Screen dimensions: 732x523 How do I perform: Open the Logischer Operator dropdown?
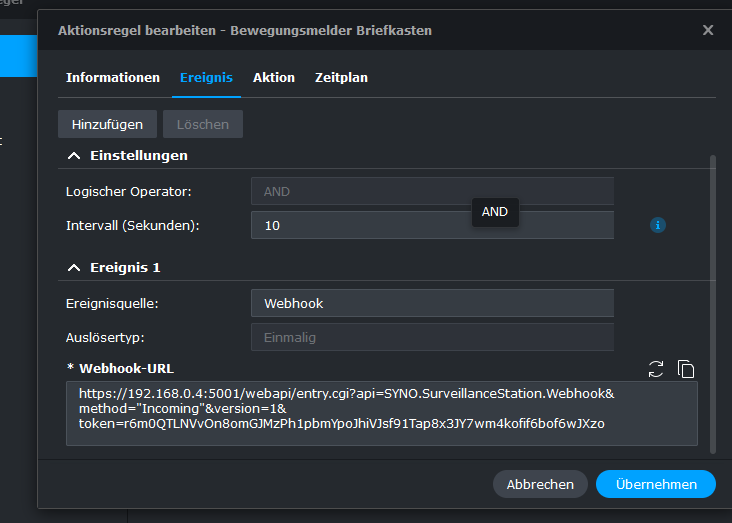coord(432,191)
